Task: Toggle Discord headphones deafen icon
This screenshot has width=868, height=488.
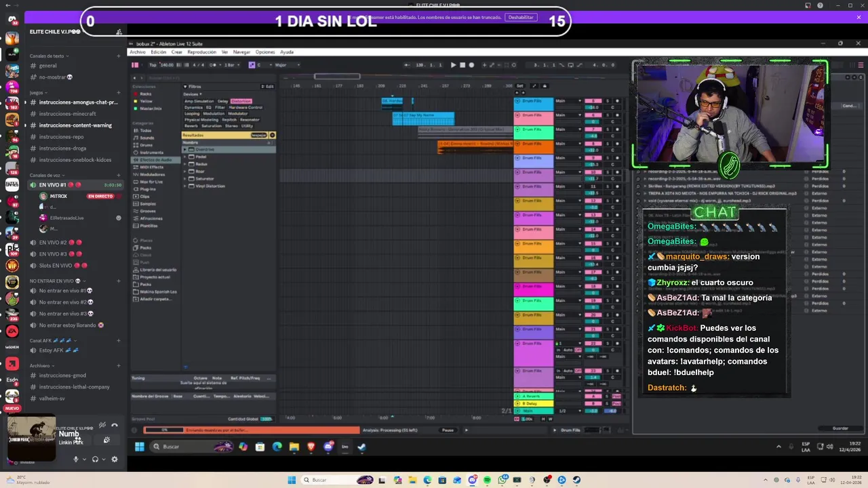Action: (x=95, y=460)
